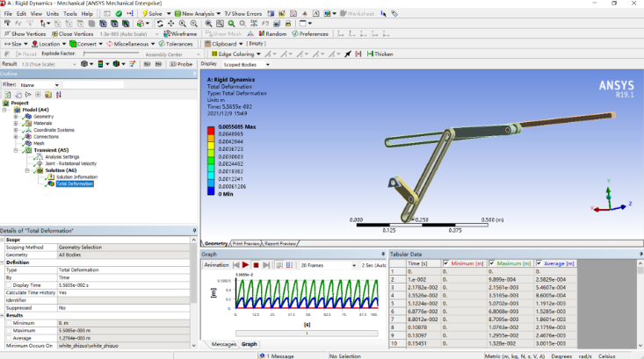Switch to the Messages tab
644x359 pixels.
click(224, 344)
